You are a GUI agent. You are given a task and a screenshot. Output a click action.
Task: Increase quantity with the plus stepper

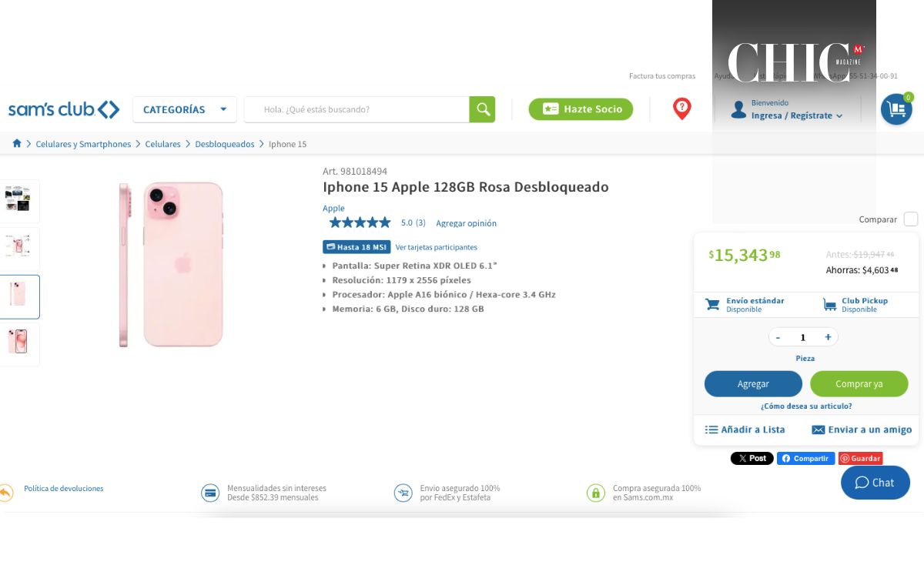(828, 337)
